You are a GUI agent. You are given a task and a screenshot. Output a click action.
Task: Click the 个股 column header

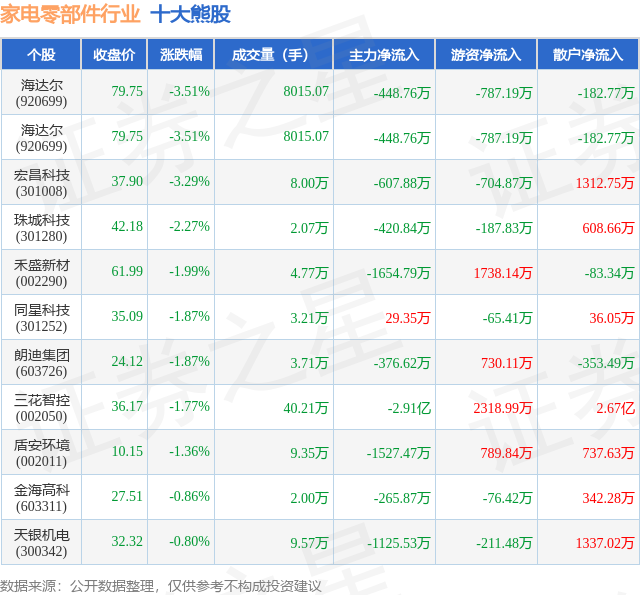tap(41, 54)
